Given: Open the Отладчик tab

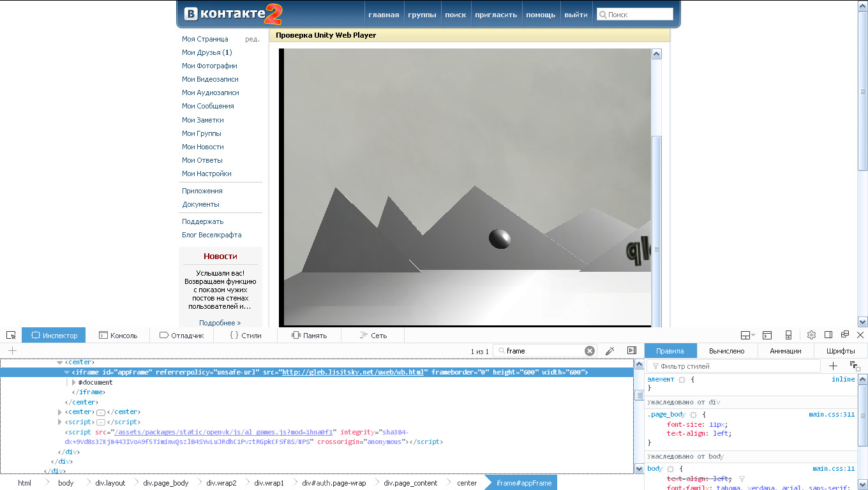Looking at the screenshot, I should pyautogui.click(x=181, y=336).
